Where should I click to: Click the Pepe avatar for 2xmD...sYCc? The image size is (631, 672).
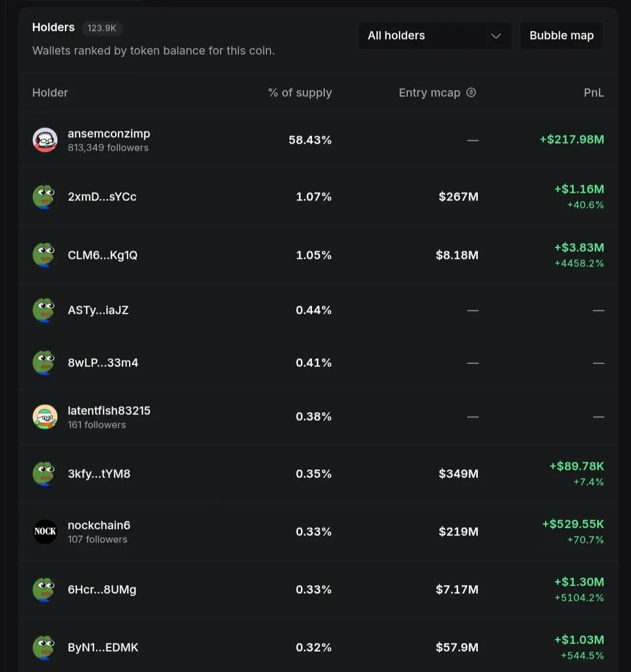pos(45,197)
